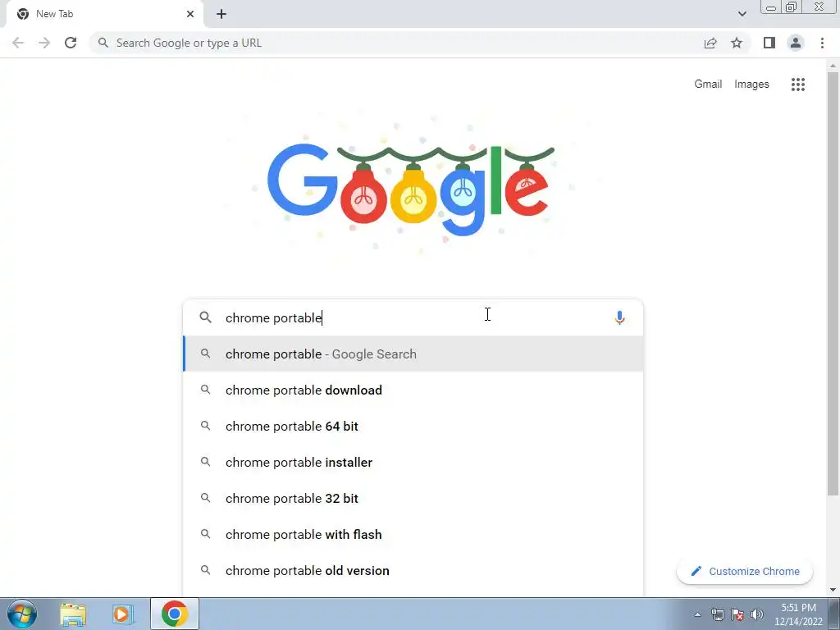This screenshot has height=630, width=840.
Task: Open the volume control in the tray
Action: [x=757, y=614]
